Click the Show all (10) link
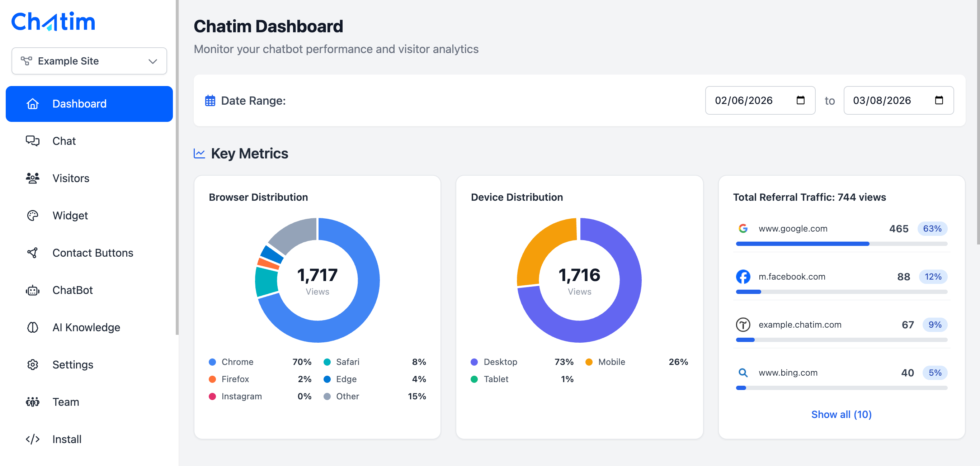 tap(841, 414)
